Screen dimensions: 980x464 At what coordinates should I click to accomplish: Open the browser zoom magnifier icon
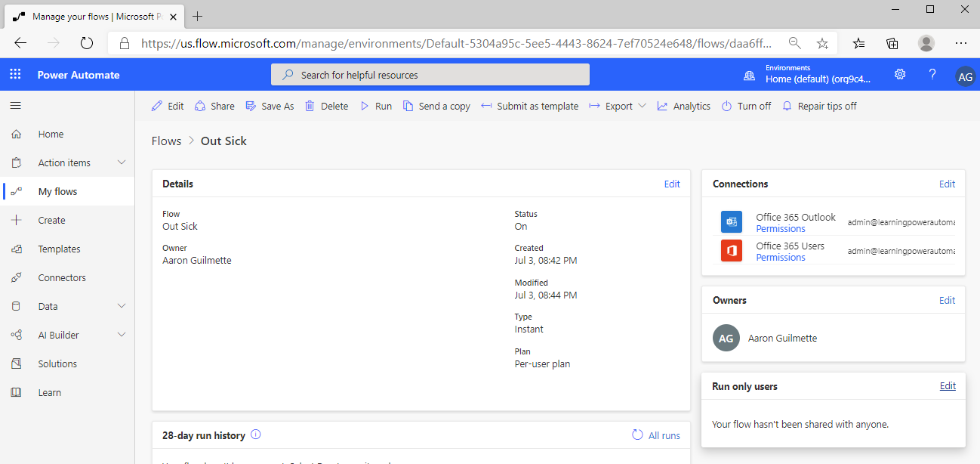(795, 43)
